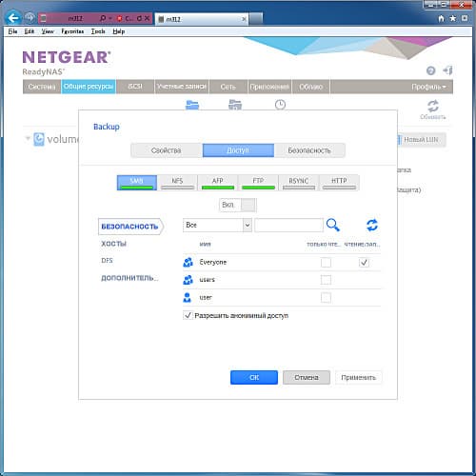The height and width of the screenshot is (476, 476).
Task: Click the OK button
Action: pyautogui.click(x=254, y=377)
